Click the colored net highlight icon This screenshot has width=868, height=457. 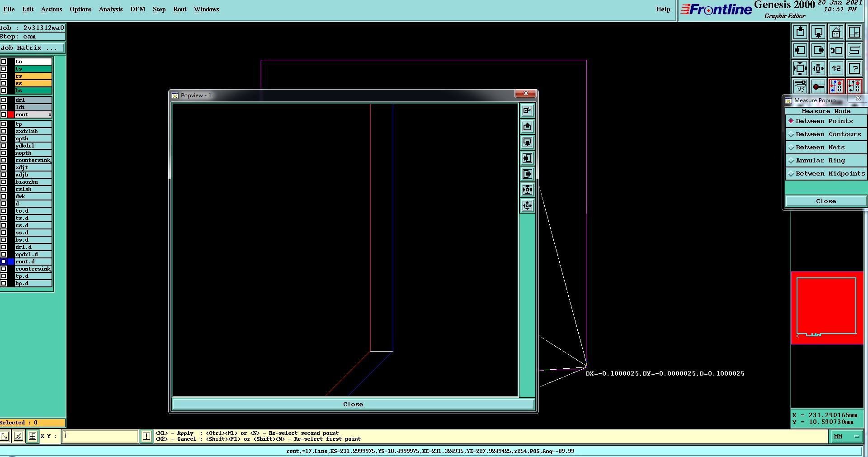tap(836, 86)
